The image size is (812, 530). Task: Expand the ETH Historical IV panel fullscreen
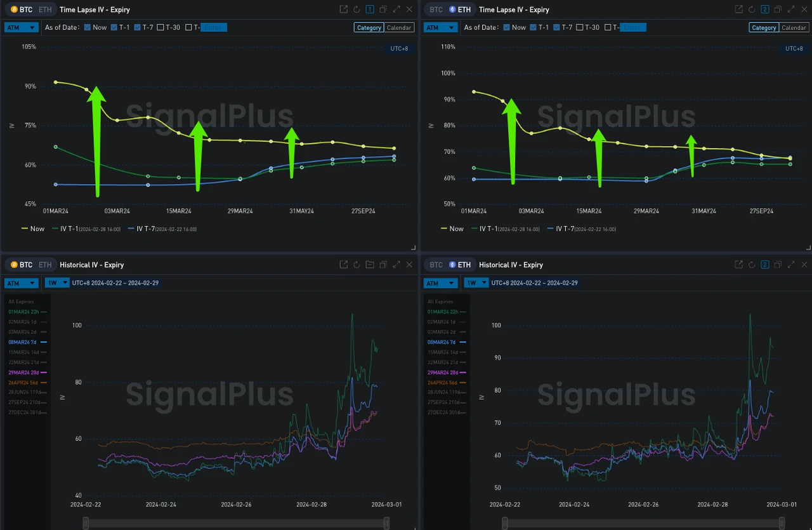coord(790,265)
